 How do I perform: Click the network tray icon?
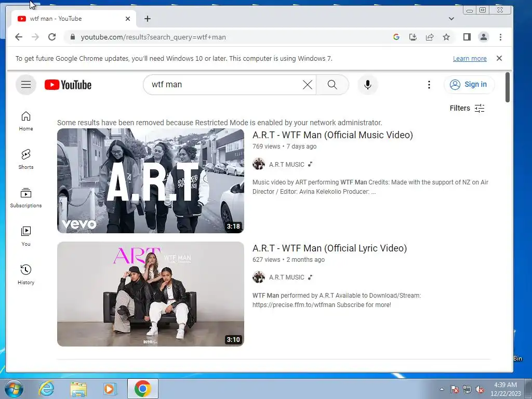click(467, 390)
